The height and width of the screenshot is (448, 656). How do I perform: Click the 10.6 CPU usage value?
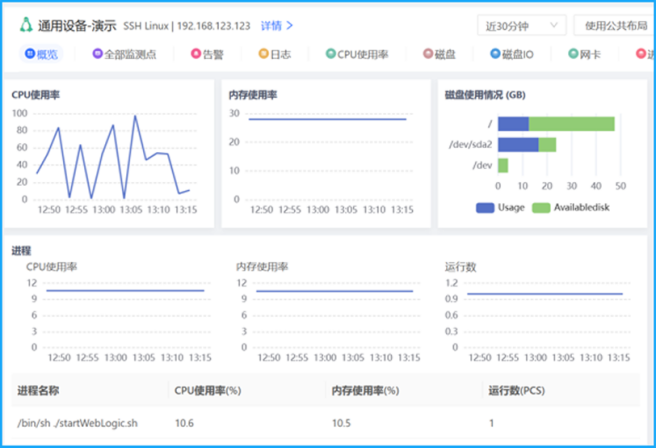tap(184, 423)
